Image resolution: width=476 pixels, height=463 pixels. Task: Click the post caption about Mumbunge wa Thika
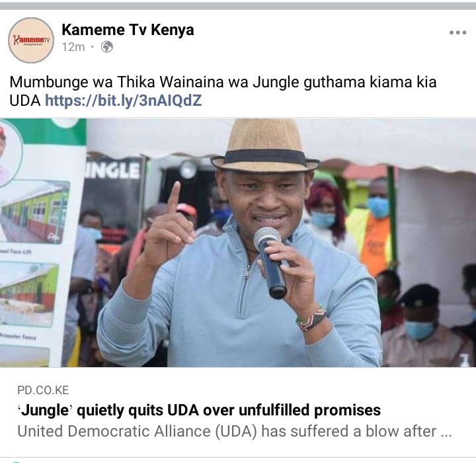223,91
